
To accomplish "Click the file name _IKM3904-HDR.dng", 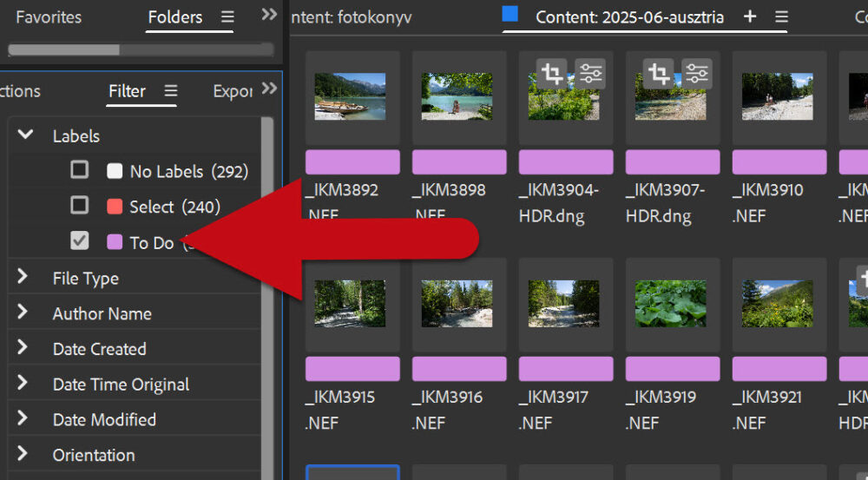I will click(x=559, y=202).
